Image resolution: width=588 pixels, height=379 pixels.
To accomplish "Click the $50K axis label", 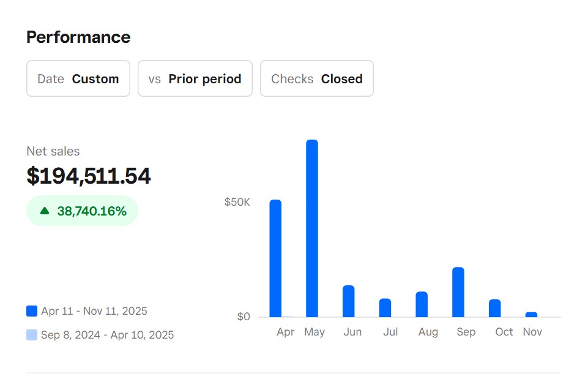I will pos(237,203).
